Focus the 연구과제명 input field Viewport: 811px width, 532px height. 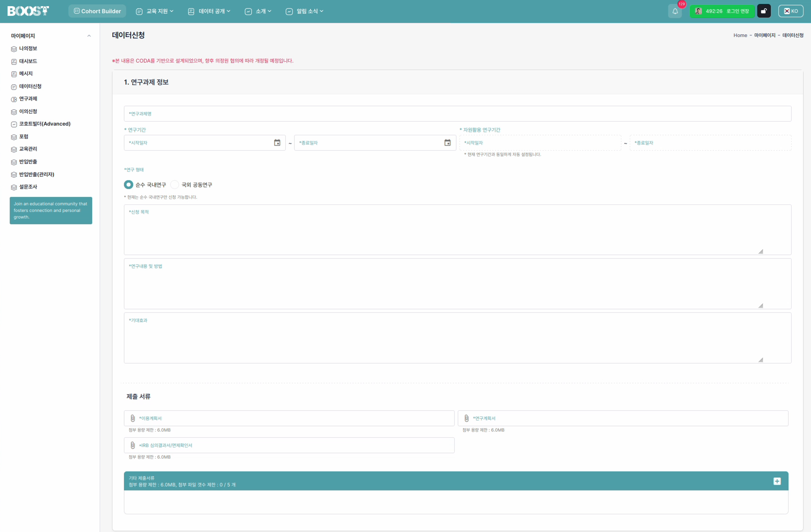click(x=457, y=114)
